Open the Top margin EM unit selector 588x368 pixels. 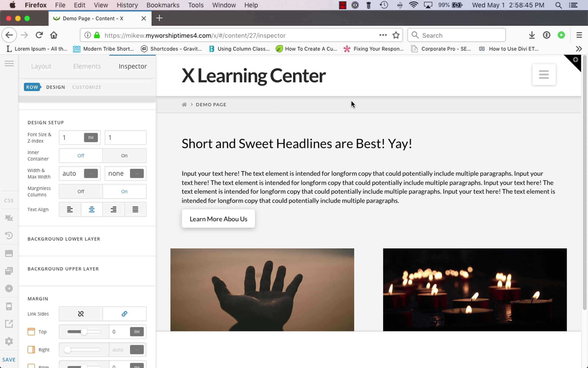coord(137,332)
